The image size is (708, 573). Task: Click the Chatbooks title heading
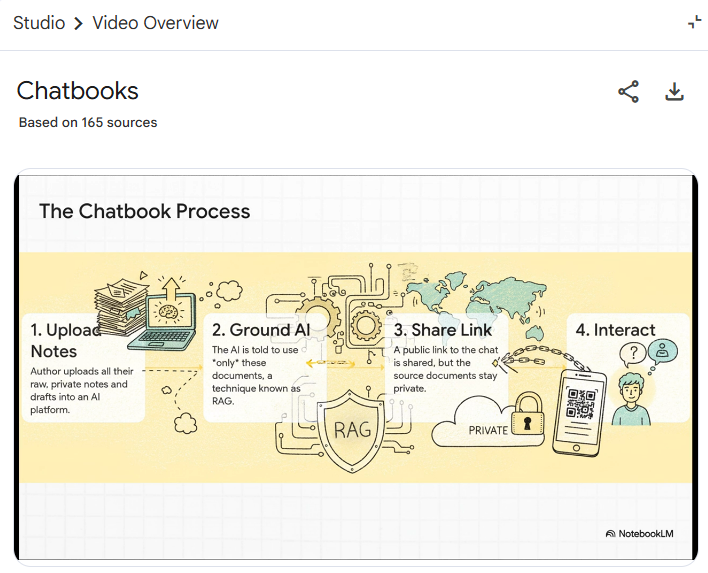pos(78,91)
